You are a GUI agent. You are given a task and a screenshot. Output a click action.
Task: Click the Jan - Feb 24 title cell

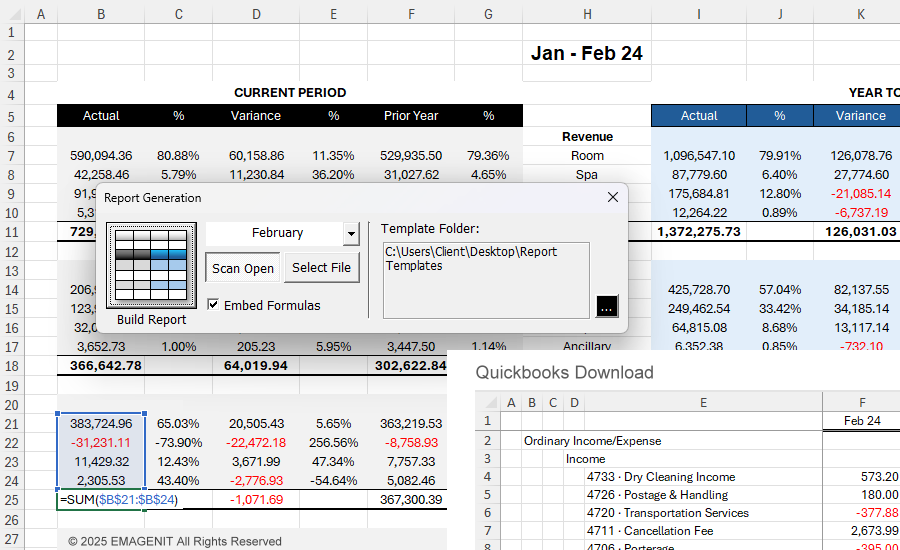(587, 53)
